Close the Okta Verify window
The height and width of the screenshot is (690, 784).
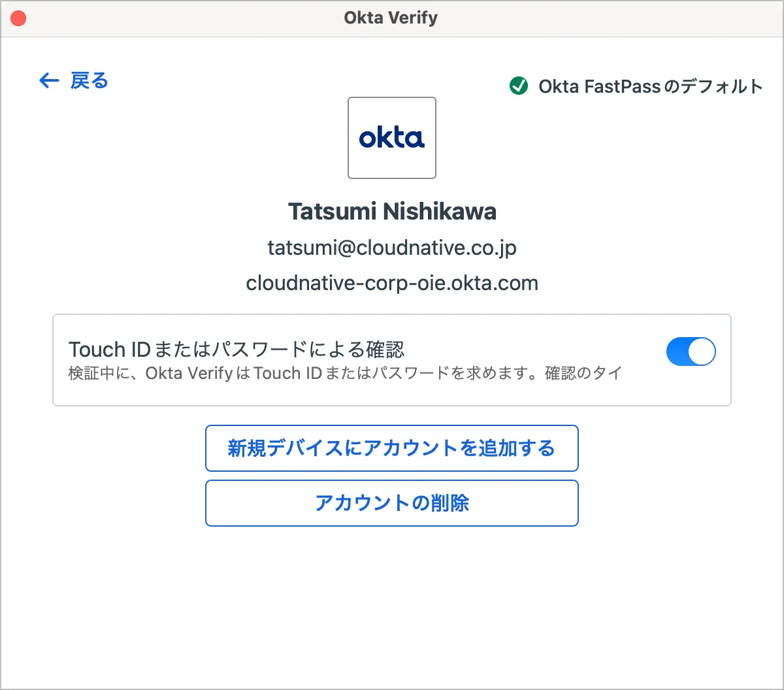pos(18,18)
